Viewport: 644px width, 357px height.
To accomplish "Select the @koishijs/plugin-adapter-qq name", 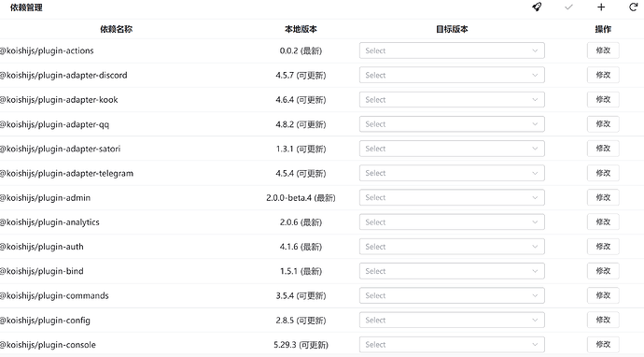I will (x=54, y=124).
